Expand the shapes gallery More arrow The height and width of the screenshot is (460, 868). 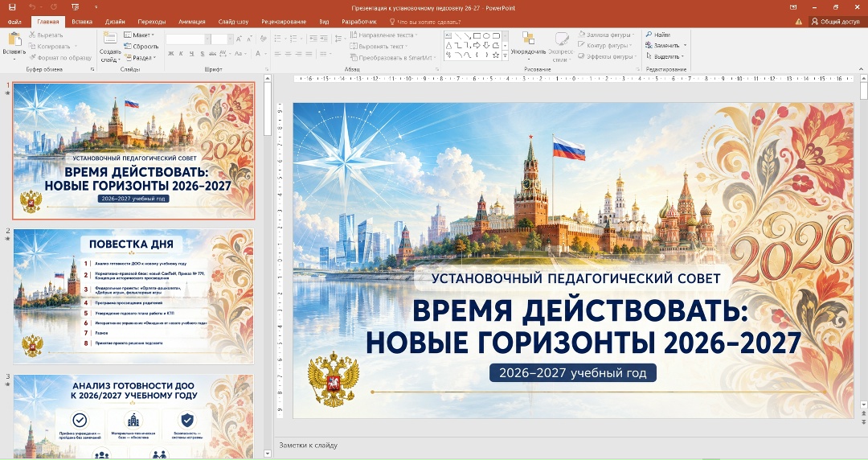pos(505,55)
